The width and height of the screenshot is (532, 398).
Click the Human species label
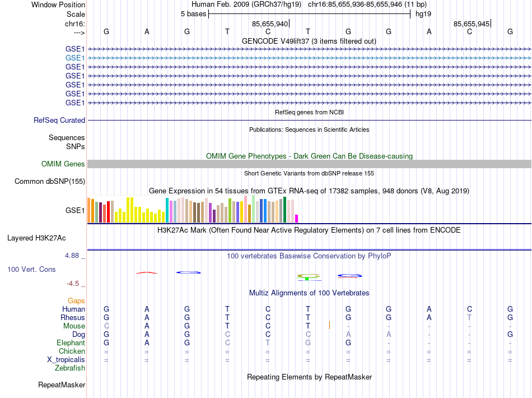pyautogui.click(x=73, y=309)
